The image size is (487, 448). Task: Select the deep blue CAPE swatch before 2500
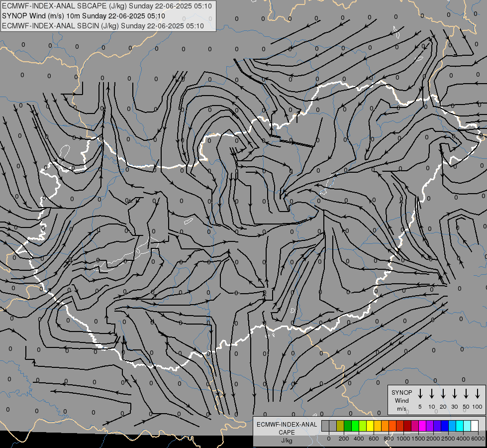[x=445, y=426]
